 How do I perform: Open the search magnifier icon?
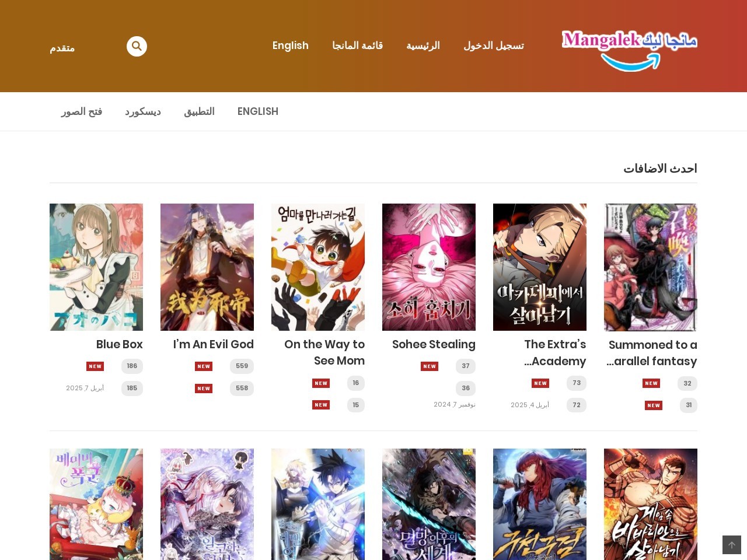(137, 46)
